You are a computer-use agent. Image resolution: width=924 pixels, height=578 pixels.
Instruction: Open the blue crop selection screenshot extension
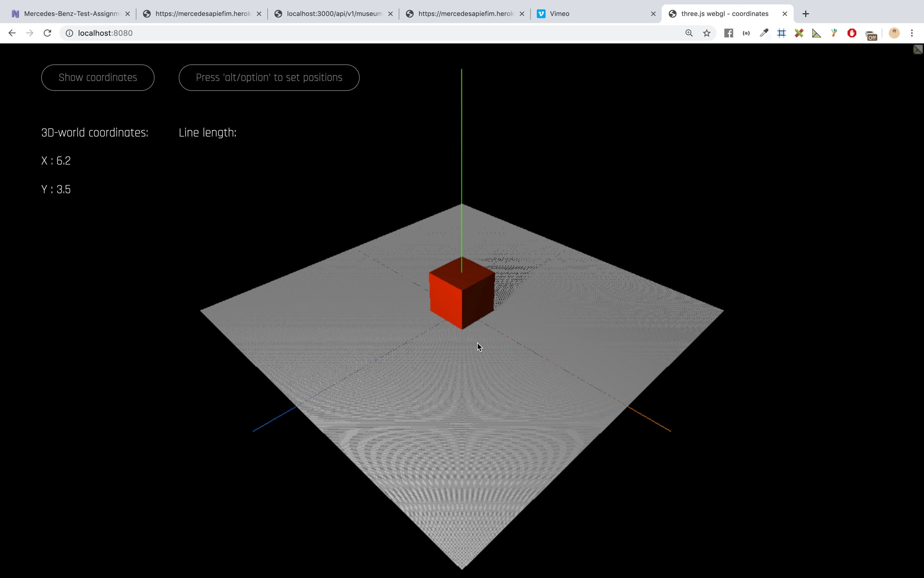point(782,33)
